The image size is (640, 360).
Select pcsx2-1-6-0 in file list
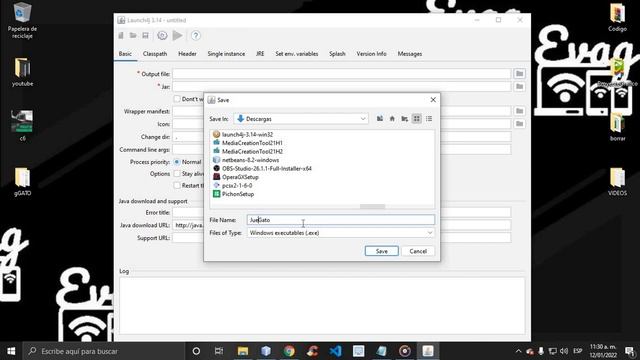[232, 185]
